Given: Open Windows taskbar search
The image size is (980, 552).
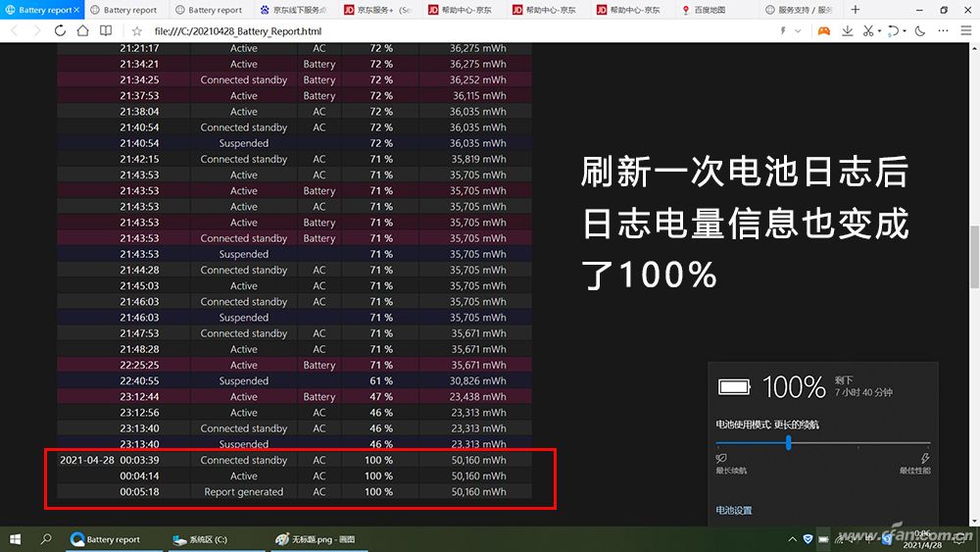Looking at the screenshot, I should [46, 539].
